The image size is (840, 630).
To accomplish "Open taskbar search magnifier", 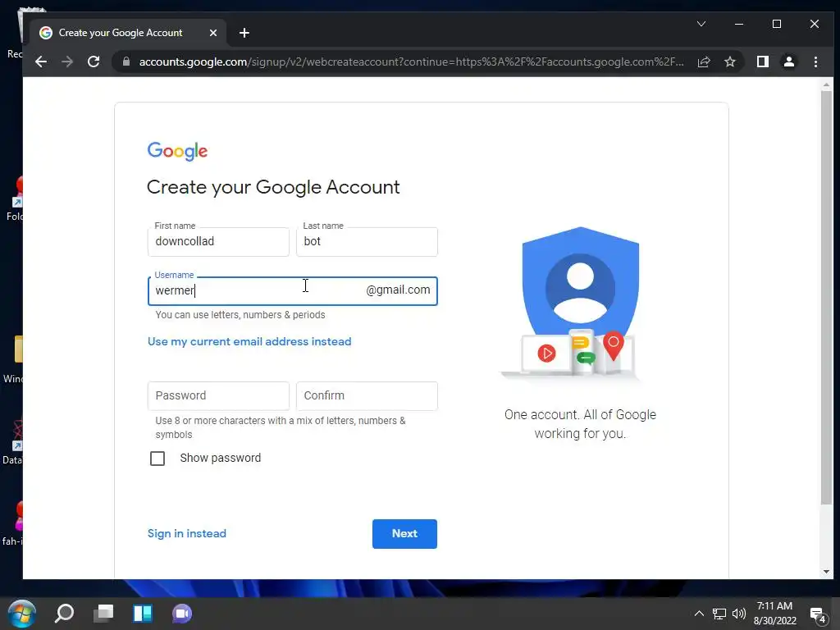I will point(64,614).
